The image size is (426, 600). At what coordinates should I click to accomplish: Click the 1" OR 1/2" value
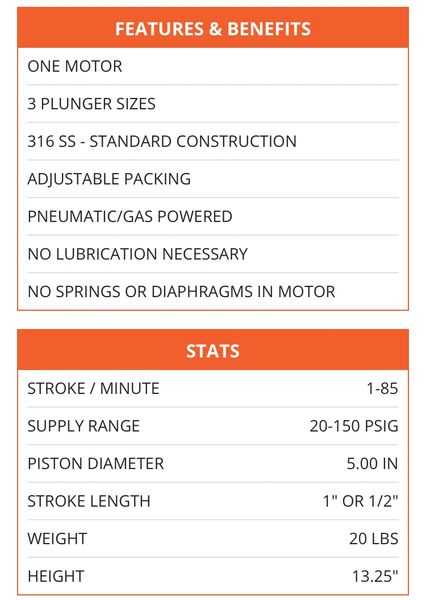point(361,501)
